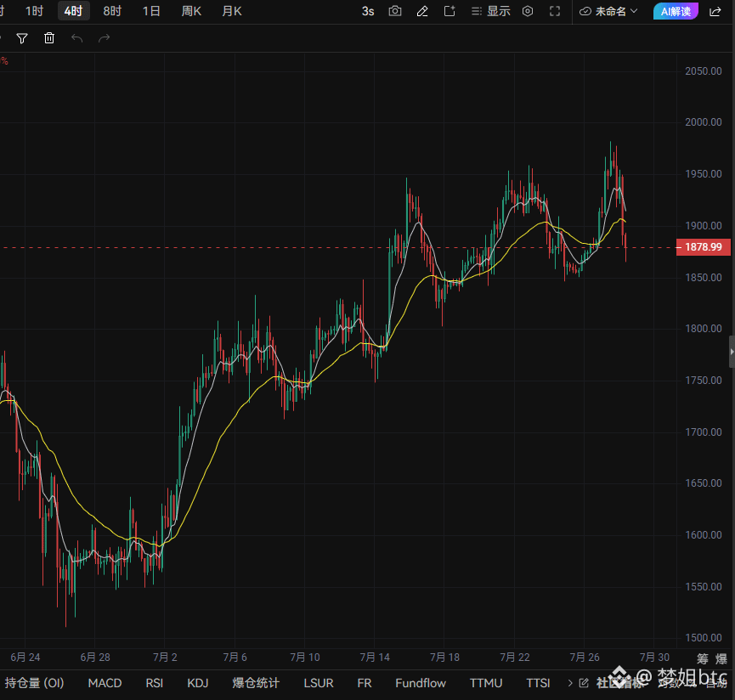Undo the last drawing action
The image size is (735, 700).
point(76,38)
